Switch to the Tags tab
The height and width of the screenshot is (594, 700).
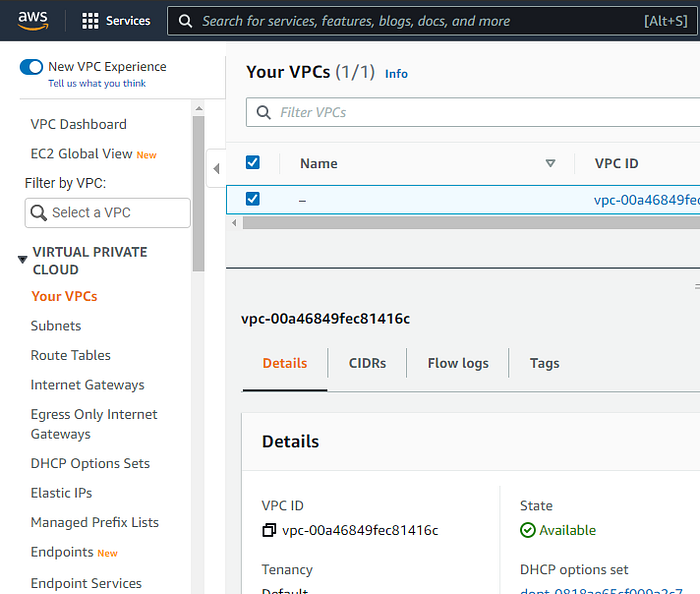[x=545, y=363]
